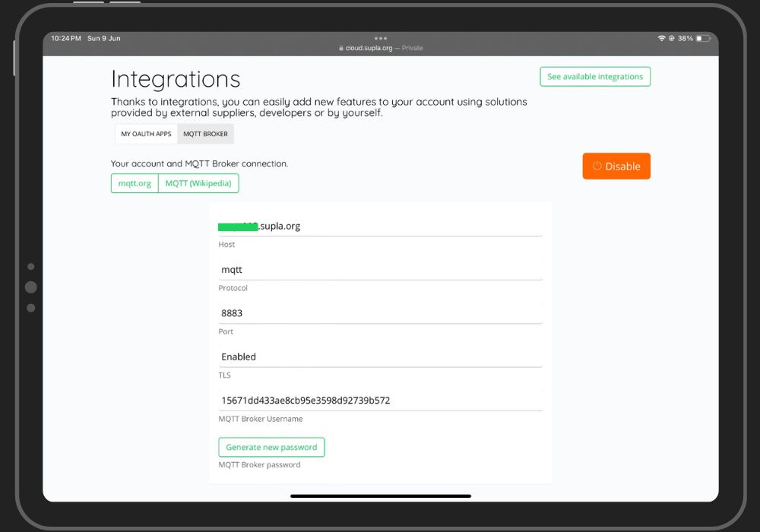Click the padlock icon beside cloud.supla.org

[x=341, y=48]
